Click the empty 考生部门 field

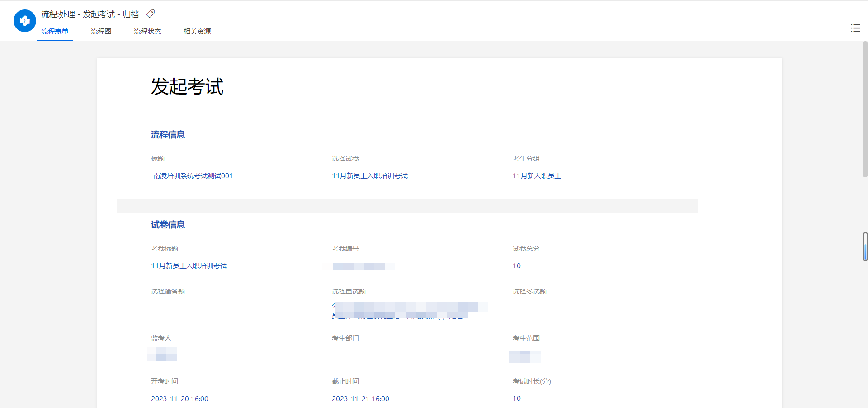(404, 355)
